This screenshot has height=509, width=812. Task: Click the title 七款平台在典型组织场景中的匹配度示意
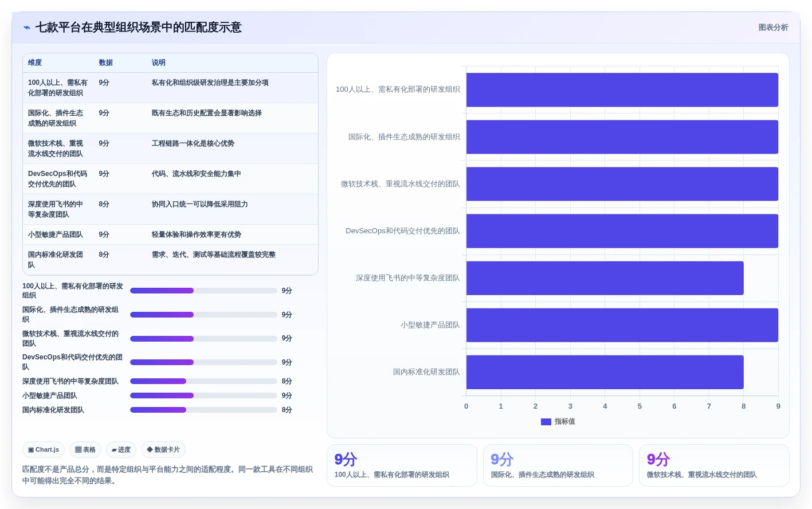[x=139, y=28]
